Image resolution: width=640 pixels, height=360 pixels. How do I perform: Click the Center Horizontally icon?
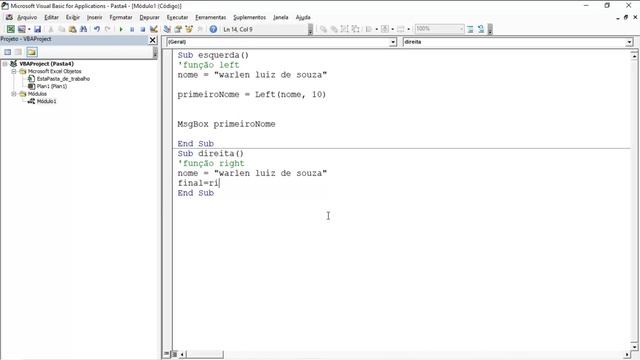(x=384, y=29)
